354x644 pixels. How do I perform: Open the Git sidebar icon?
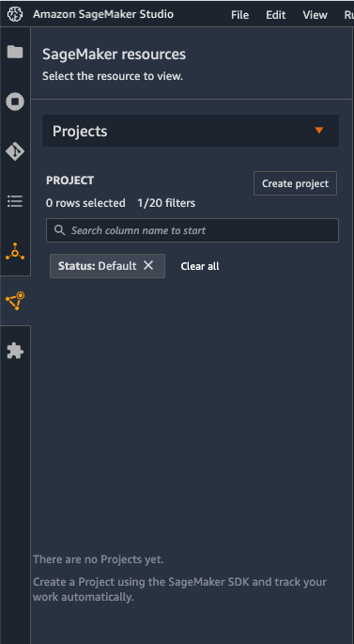[15, 151]
